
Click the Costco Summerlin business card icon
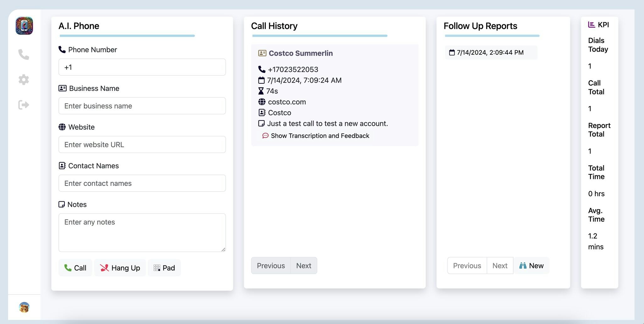[x=262, y=53]
